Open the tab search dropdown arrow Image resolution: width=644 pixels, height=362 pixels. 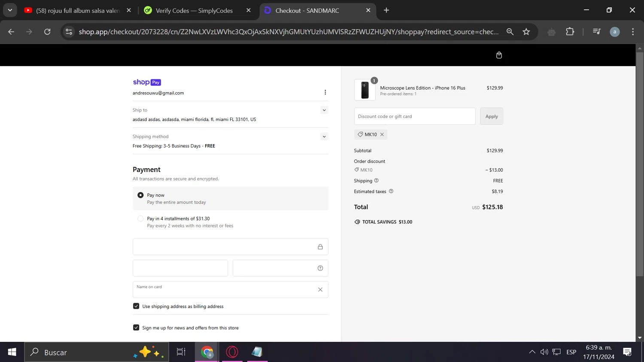tap(10, 10)
